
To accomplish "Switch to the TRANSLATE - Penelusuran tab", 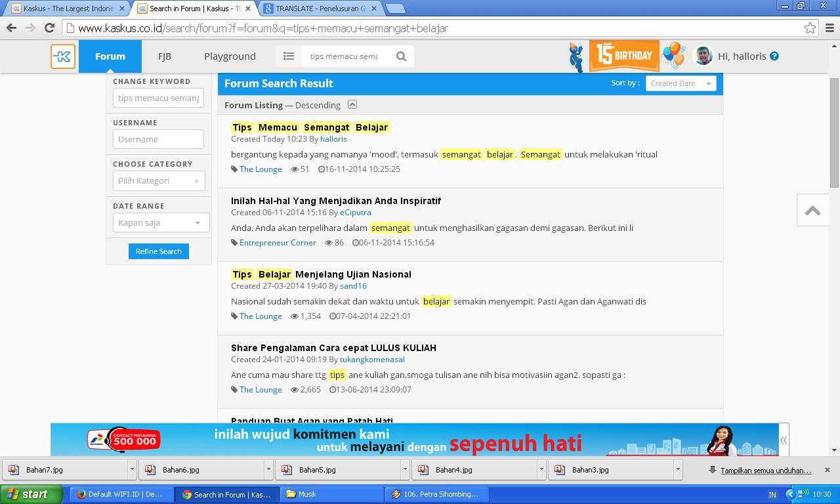I will coord(322,9).
